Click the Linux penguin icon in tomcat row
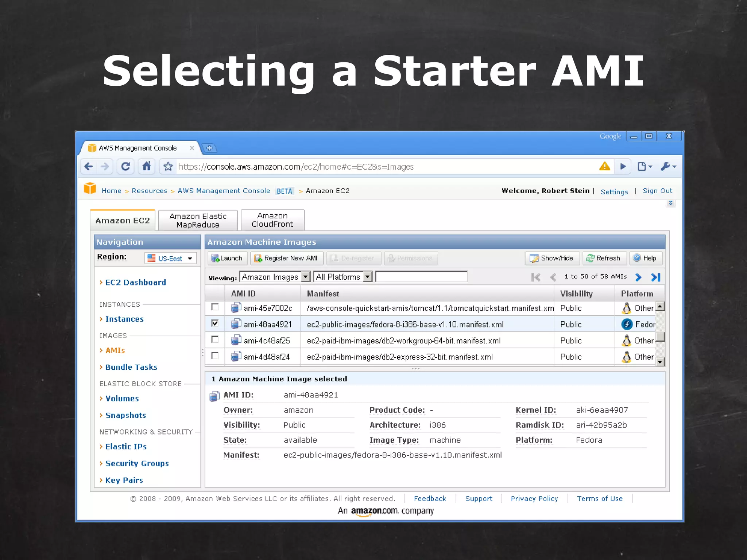 pos(626,308)
